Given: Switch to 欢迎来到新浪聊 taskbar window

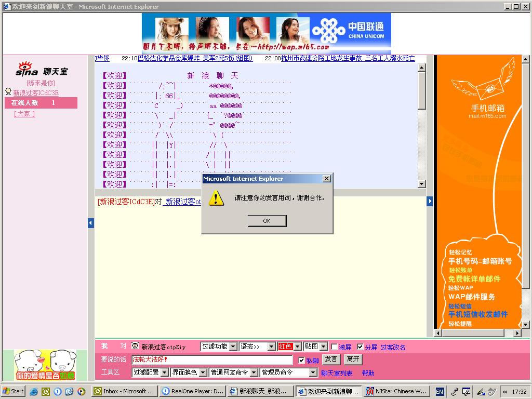Looking at the screenshot, I should [x=328, y=391].
